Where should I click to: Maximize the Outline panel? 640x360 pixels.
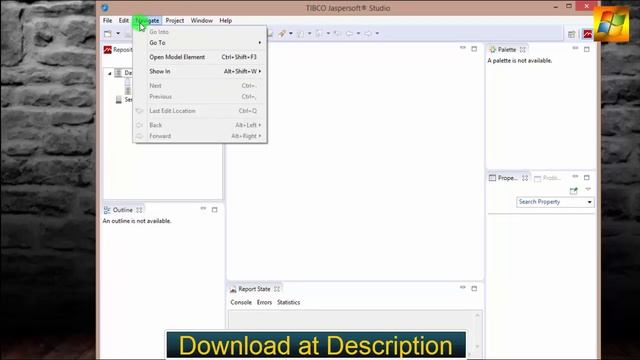pyautogui.click(x=215, y=209)
